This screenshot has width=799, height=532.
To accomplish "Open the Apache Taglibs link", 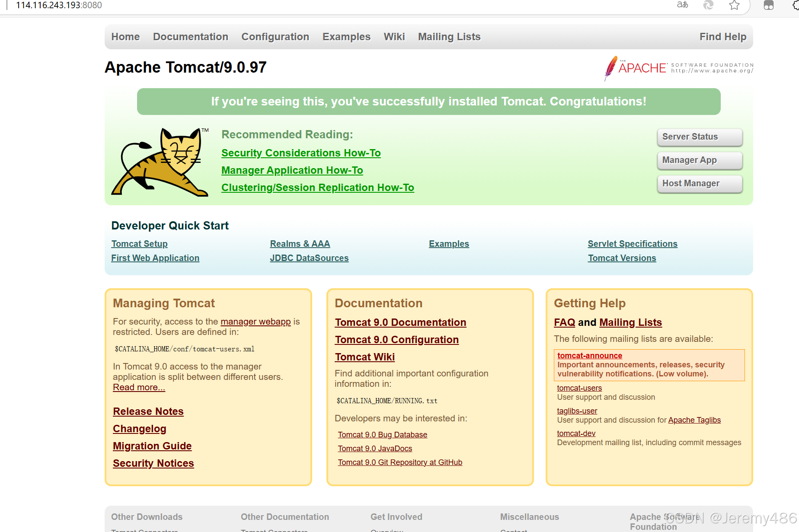I will pyautogui.click(x=694, y=420).
